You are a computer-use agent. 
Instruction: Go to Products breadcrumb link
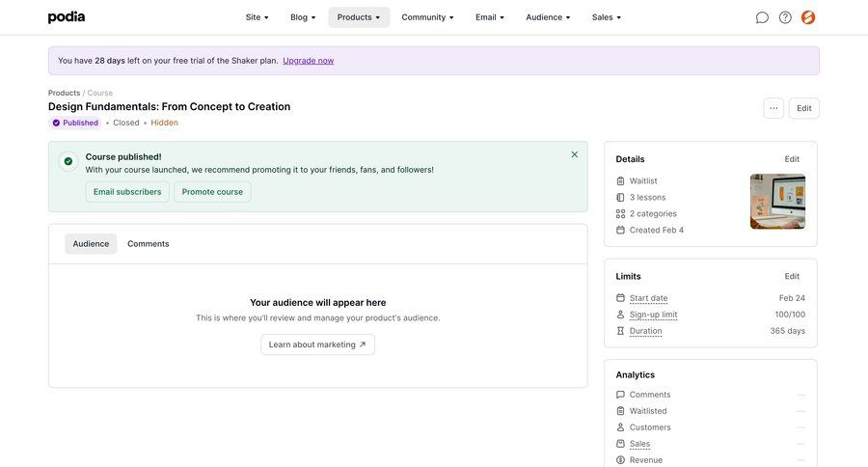pyautogui.click(x=65, y=93)
